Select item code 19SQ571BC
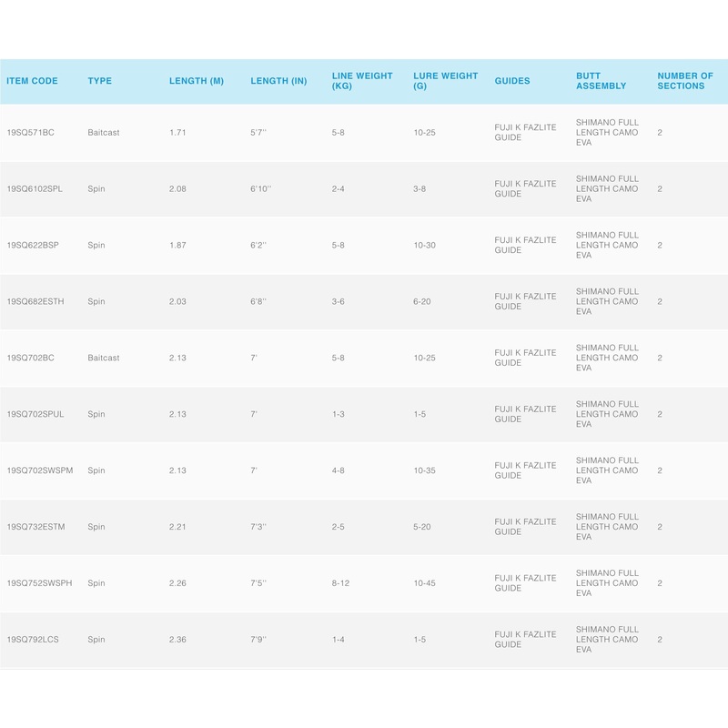This screenshot has height=728, width=728. pos(31,133)
